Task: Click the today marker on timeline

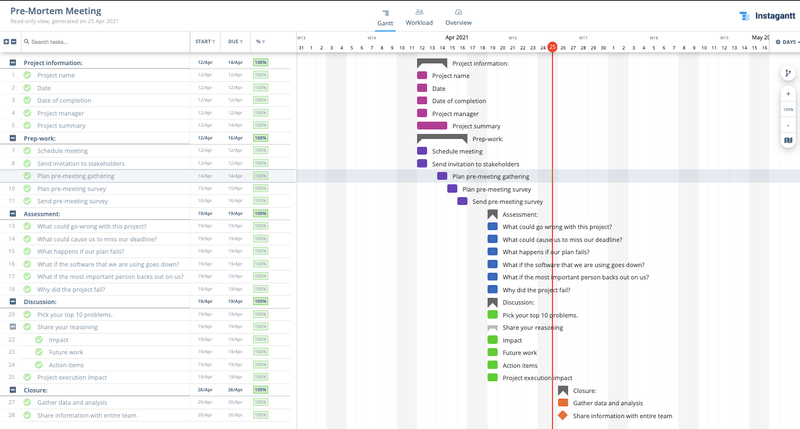Action: (x=551, y=47)
